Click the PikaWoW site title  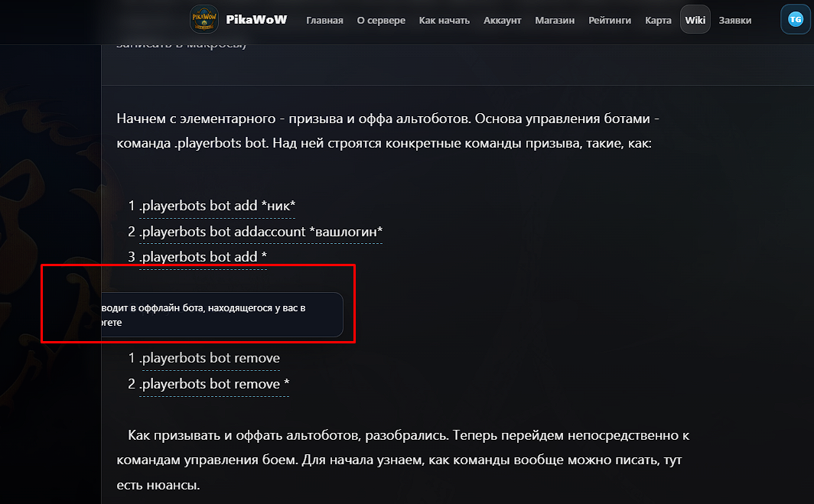(x=256, y=20)
